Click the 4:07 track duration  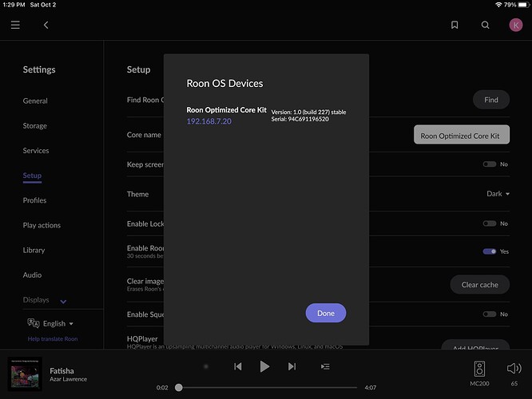[370, 388]
